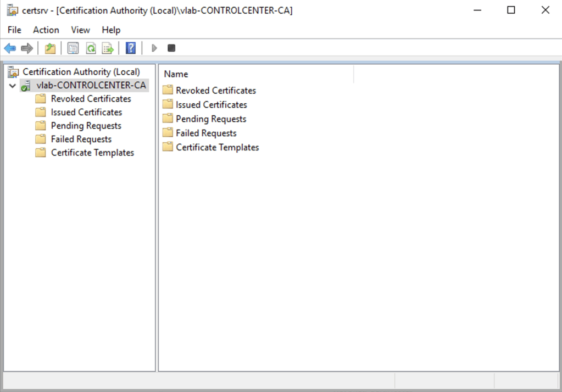The width and height of the screenshot is (562, 392).
Task: Click the Back arrow toolbar icon
Action: pyautogui.click(x=10, y=48)
